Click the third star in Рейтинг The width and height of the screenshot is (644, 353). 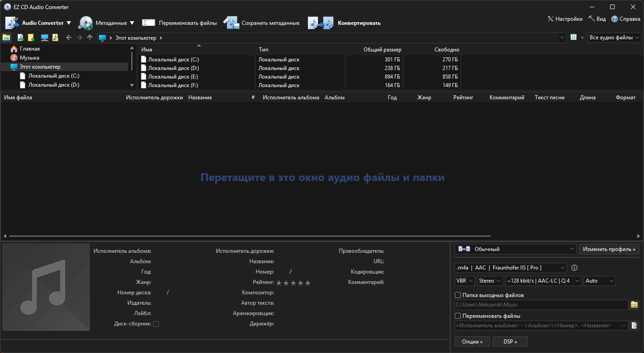294,283
